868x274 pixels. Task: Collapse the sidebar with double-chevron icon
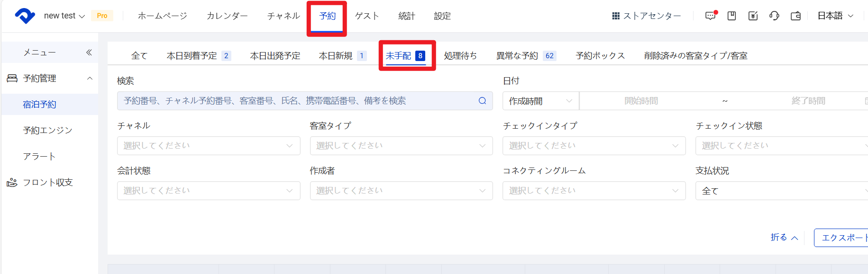tap(89, 53)
